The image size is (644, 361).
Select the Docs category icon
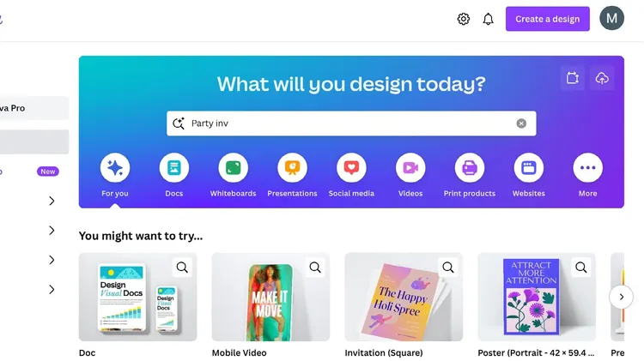point(174,167)
